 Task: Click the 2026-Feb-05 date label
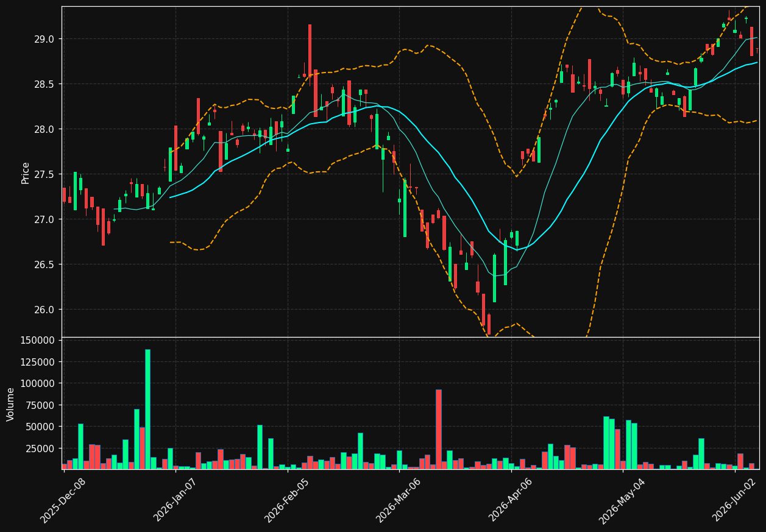point(287,500)
